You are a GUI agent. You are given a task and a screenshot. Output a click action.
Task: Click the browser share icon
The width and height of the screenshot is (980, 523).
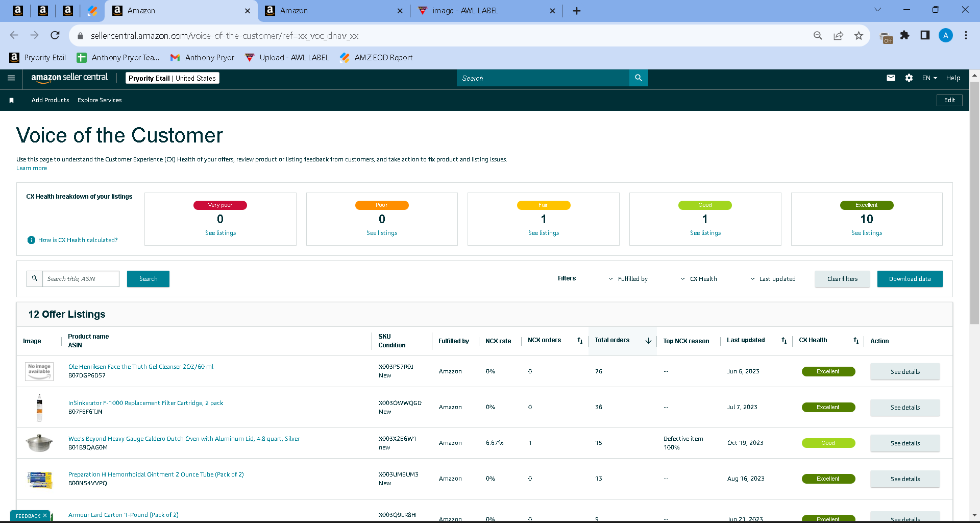pos(838,35)
